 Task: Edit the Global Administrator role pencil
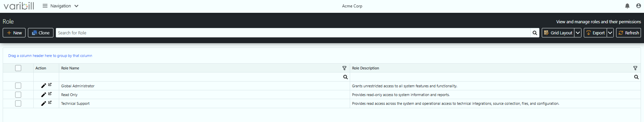point(43,86)
